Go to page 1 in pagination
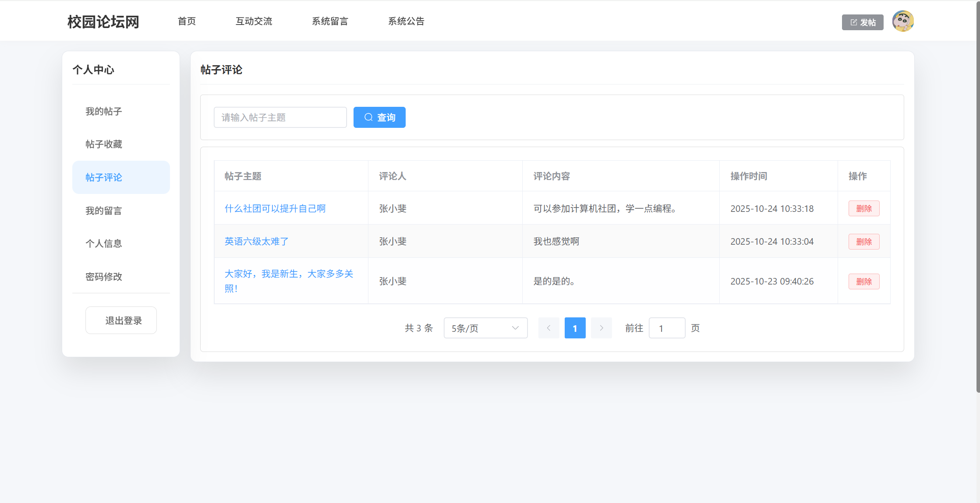 click(x=575, y=328)
